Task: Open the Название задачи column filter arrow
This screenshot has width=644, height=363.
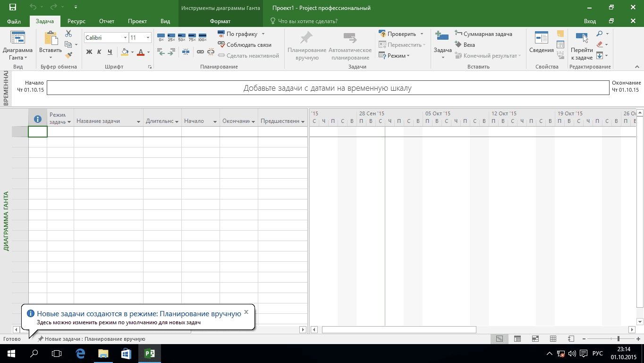Action: (x=139, y=121)
